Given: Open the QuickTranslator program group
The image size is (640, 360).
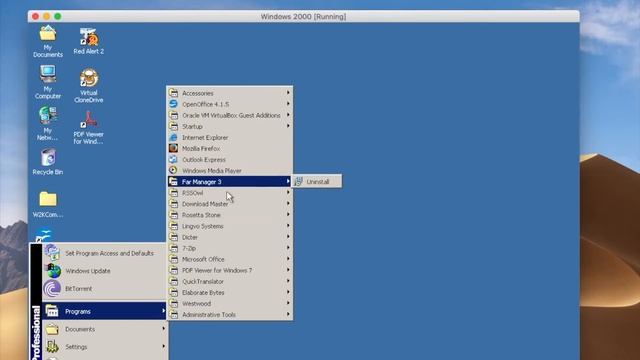Looking at the screenshot, I should (x=230, y=282).
